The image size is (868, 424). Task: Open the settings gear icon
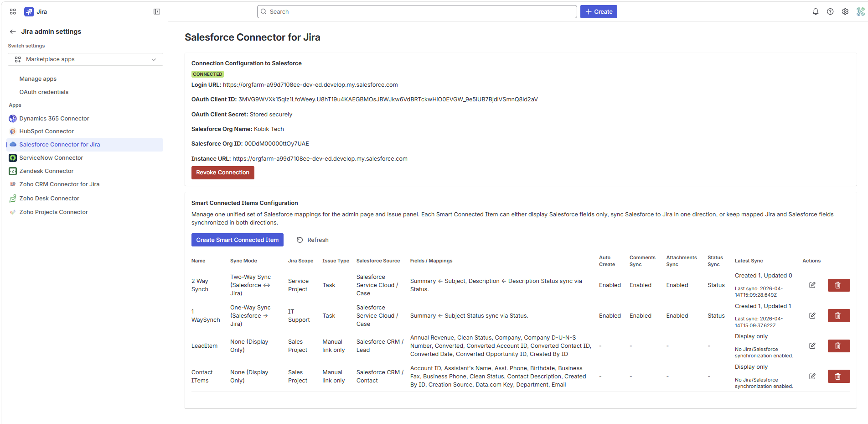point(845,12)
